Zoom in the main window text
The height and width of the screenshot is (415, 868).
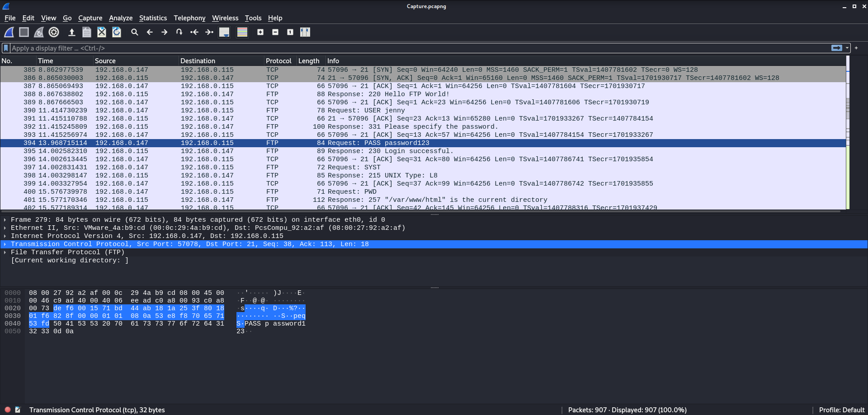click(x=260, y=32)
